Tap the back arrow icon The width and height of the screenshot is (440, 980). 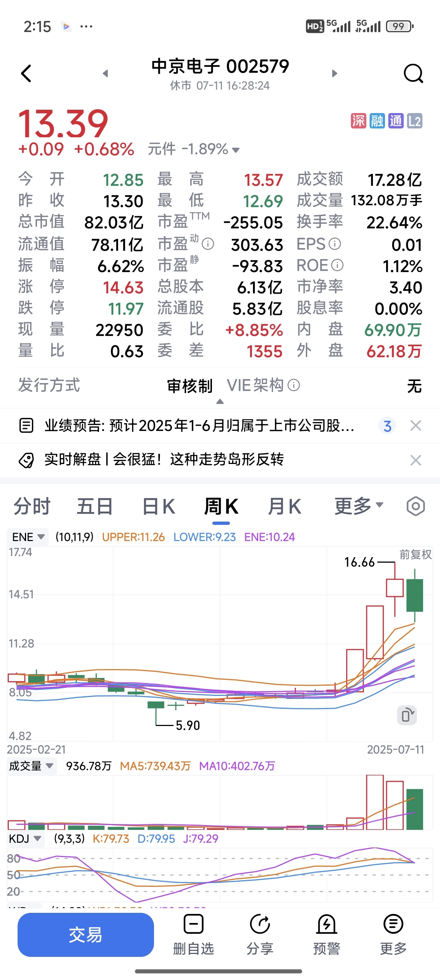click(x=26, y=73)
